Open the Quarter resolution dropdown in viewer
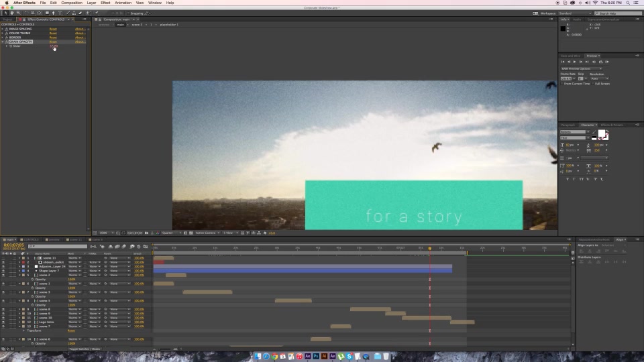The image size is (644, 362). click(x=170, y=233)
